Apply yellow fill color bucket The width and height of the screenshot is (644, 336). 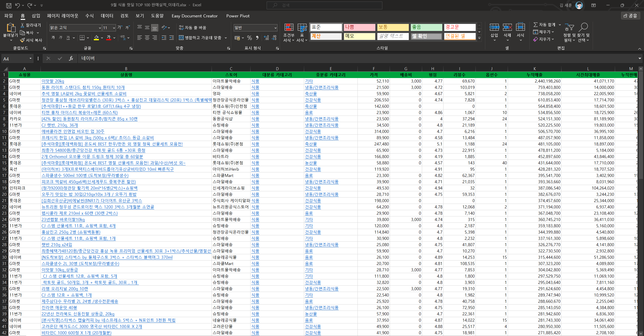click(96, 38)
